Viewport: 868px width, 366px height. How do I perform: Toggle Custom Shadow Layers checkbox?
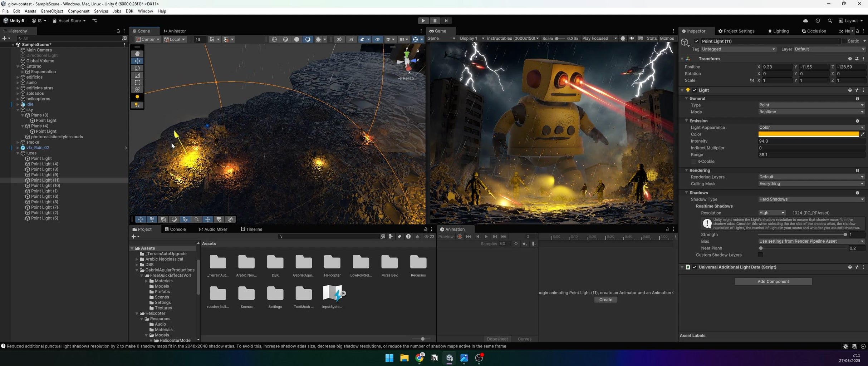[x=761, y=255]
